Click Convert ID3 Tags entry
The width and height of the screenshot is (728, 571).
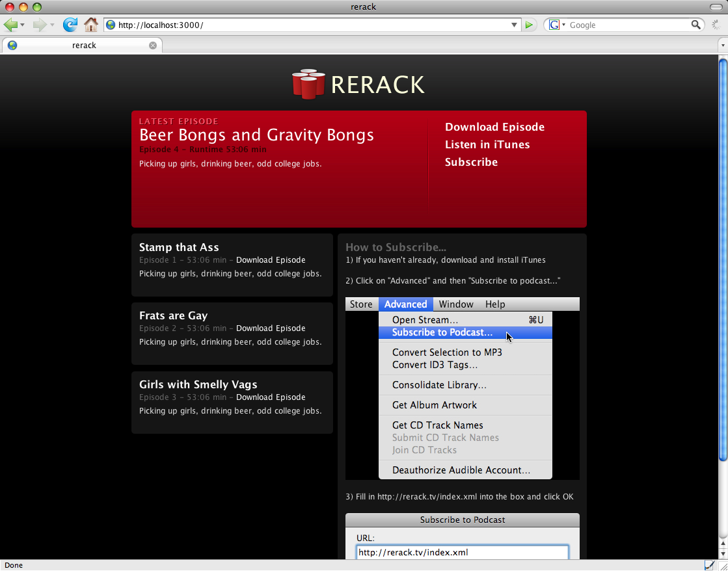(465, 365)
